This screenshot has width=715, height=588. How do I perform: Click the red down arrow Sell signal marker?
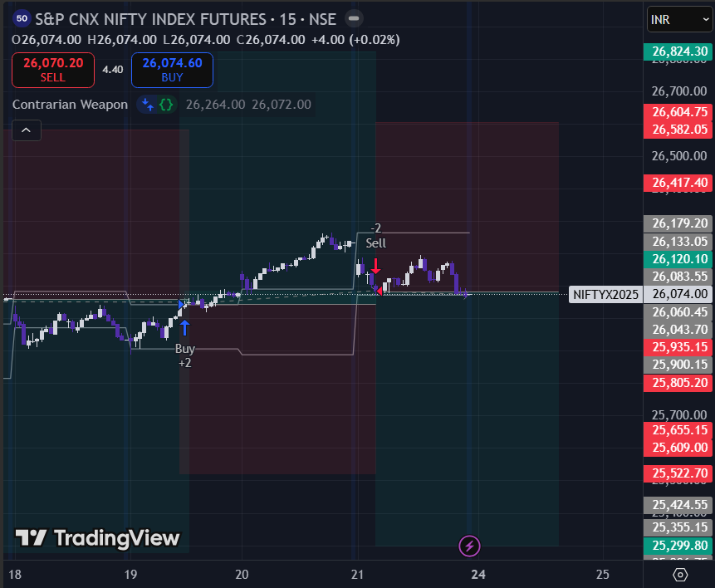pyautogui.click(x=375, y=266)
